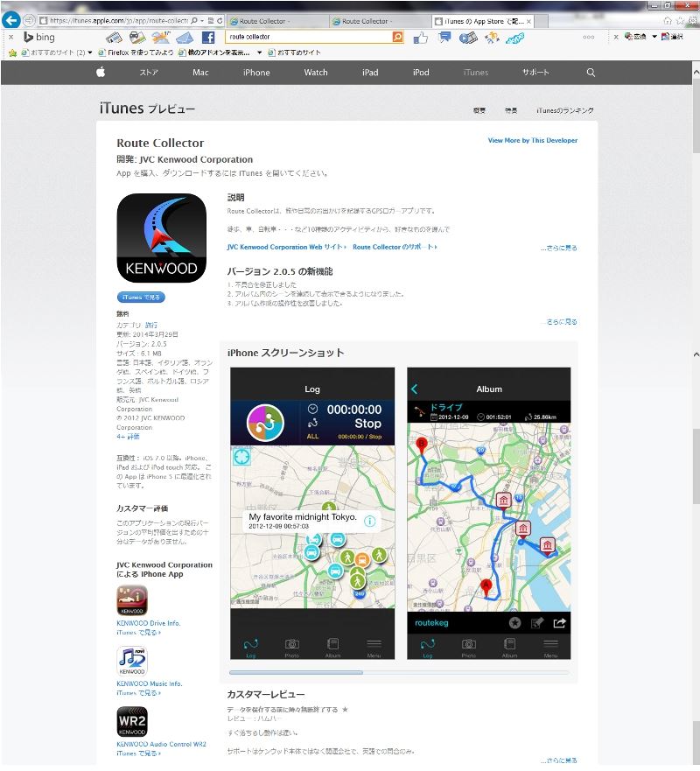The image size is (700, 771).
Task: Open the Mac menu in the Apple navigation
Action: (x=200, y=73)
